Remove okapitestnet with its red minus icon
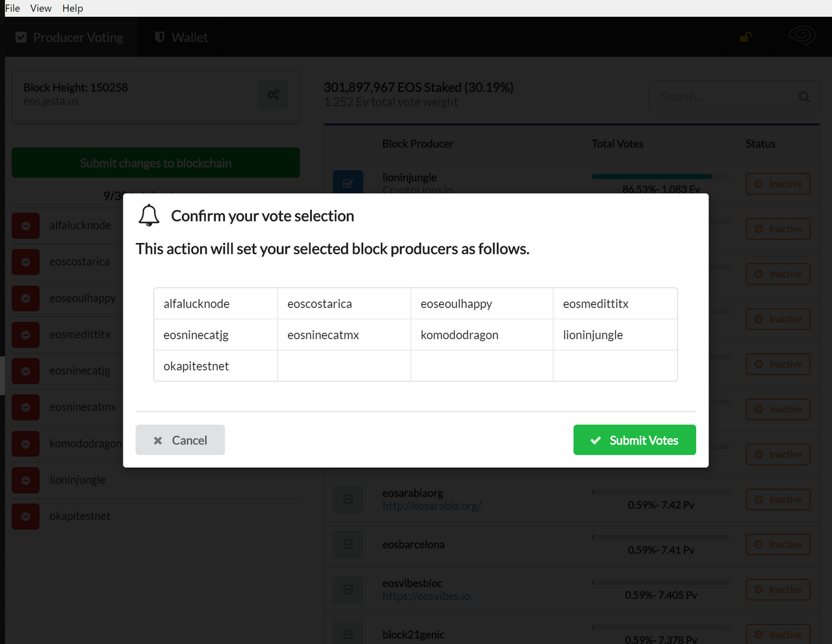Viewport: 832px width, 644px height. (26, 517)
